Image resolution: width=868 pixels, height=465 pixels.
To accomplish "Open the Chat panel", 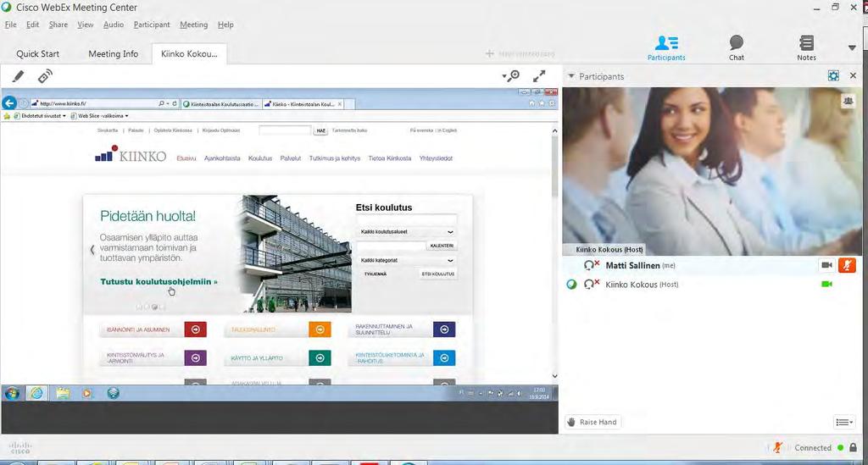I will 737,48.
